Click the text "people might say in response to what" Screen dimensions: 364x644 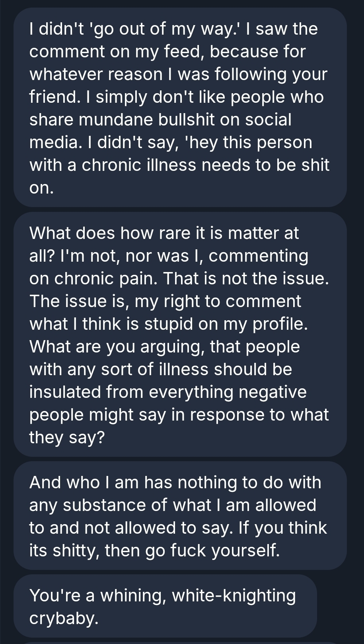(x=179, y=415)
